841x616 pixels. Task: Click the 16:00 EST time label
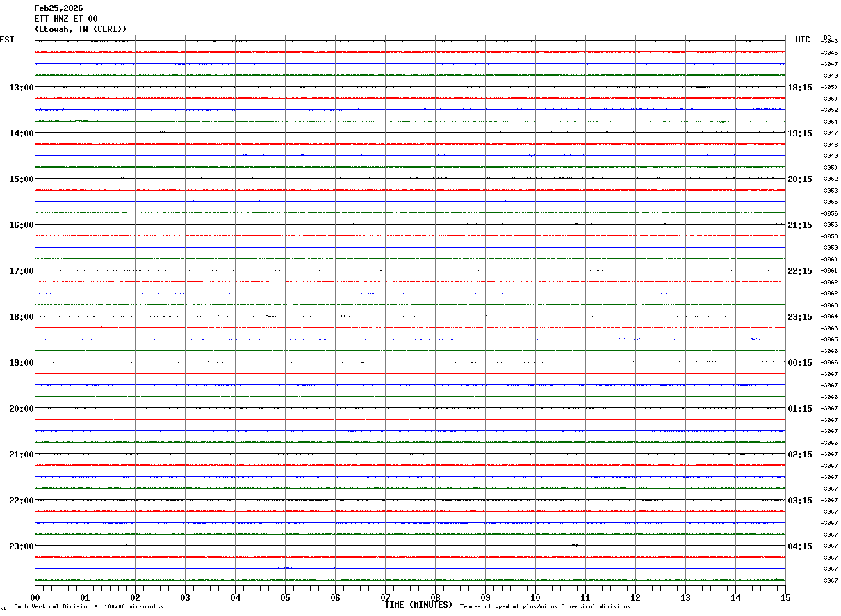(22, 225)
